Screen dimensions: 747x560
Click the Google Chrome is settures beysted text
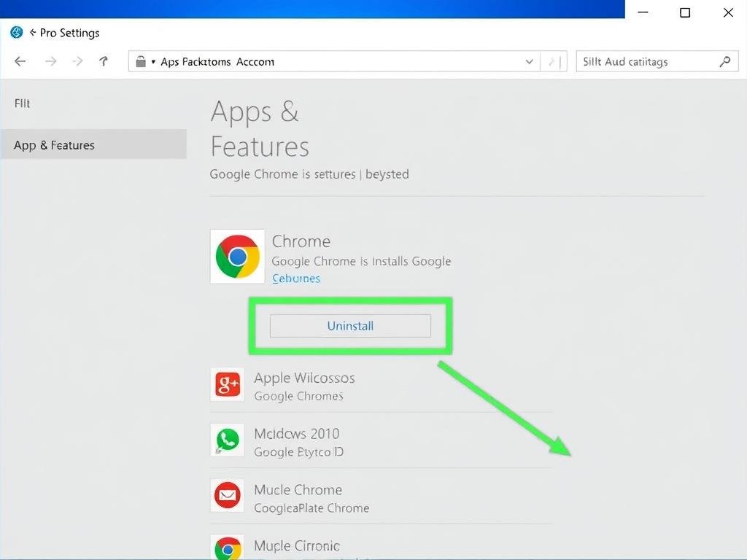309,174
